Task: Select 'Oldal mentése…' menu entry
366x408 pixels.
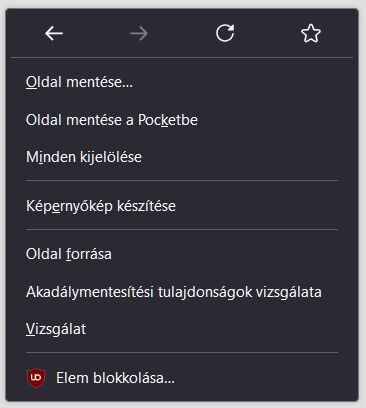Action: [182, 82]
